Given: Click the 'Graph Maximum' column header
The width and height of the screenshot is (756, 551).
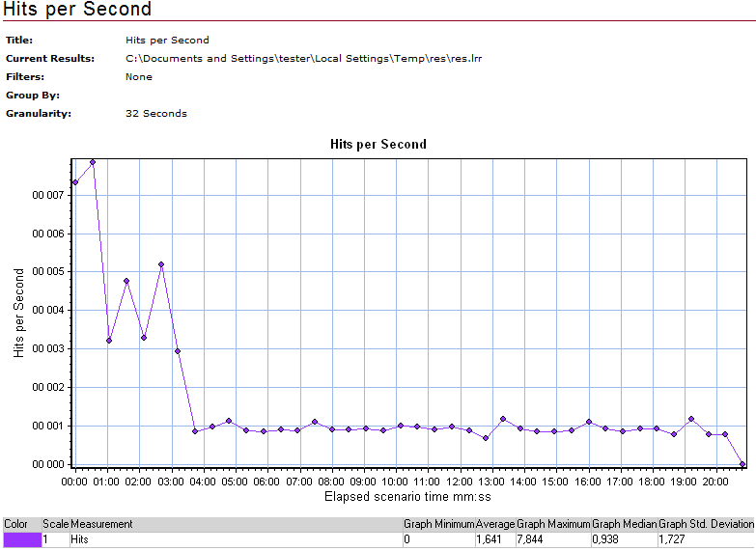Looking at the screenshot, I should pos(553,524).
